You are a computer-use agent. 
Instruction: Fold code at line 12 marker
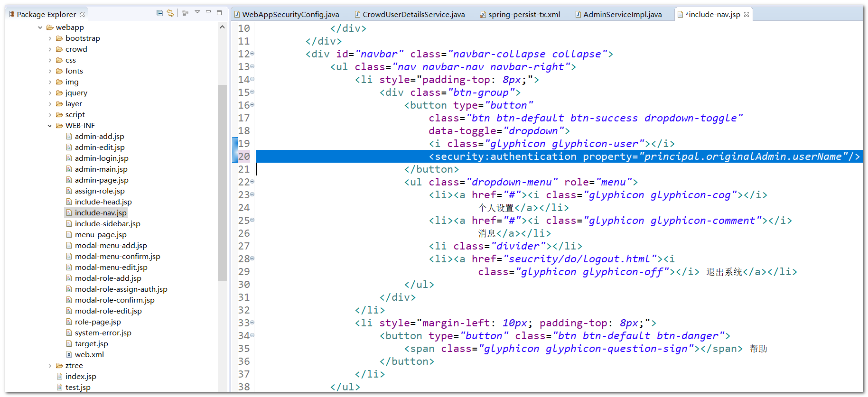[252, 54]
